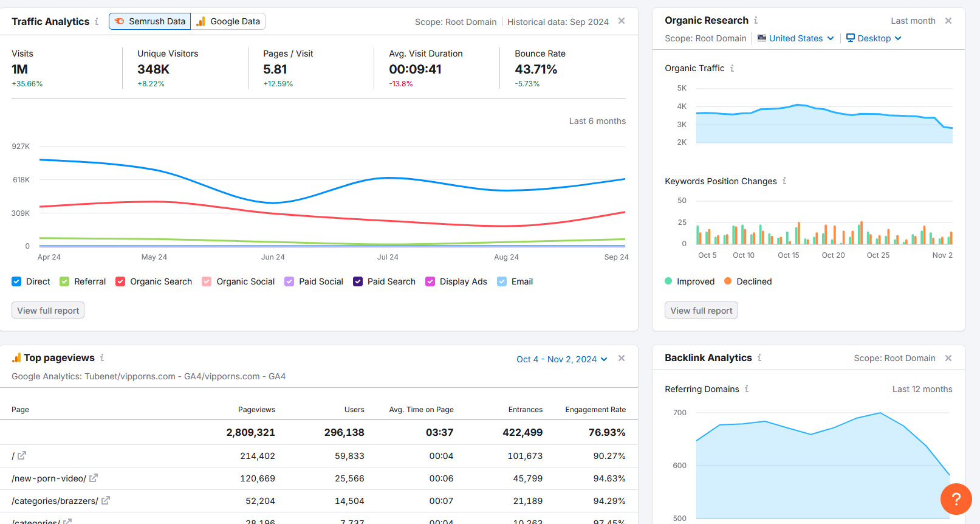The height and width of the screenshot is (524, 980).
Task: Click the info icon beside Top pageviews
Action: [102, 357]
